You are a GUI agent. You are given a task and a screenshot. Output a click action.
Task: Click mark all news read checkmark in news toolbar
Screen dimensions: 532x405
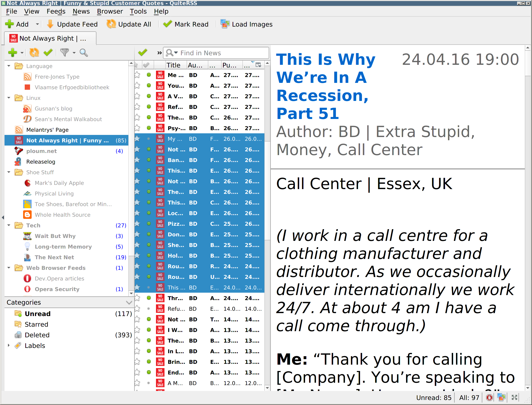coord(143,53)
